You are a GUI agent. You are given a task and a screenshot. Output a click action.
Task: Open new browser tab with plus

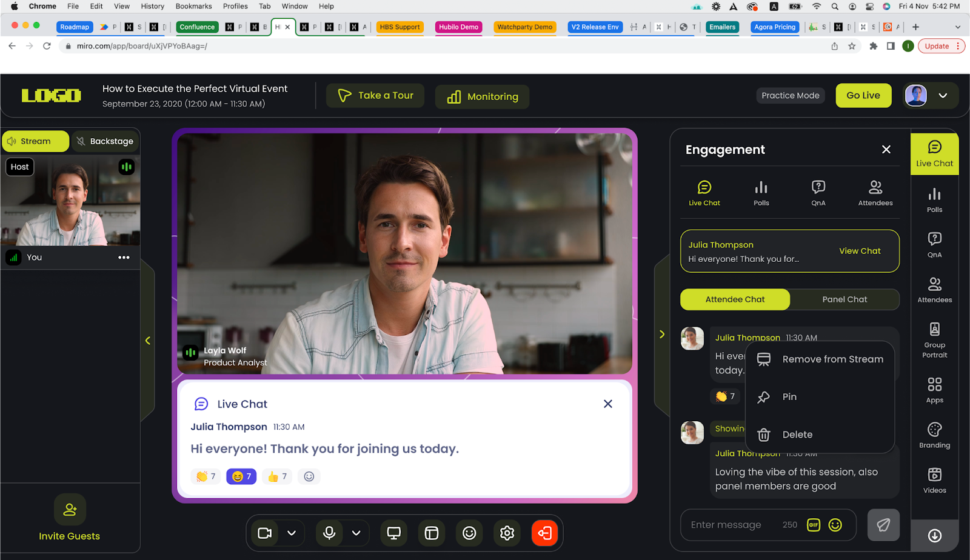pyautogui.click(x=915, y=27)
